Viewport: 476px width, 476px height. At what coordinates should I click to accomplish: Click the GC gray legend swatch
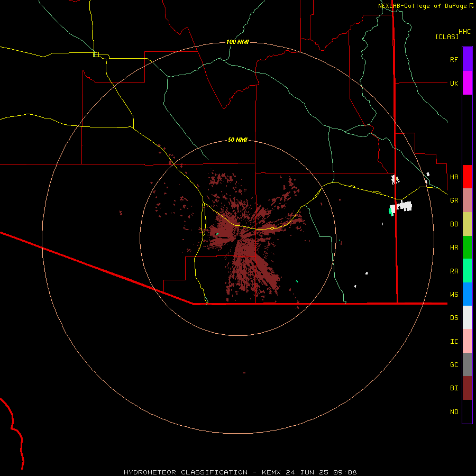tap(467, 364)
